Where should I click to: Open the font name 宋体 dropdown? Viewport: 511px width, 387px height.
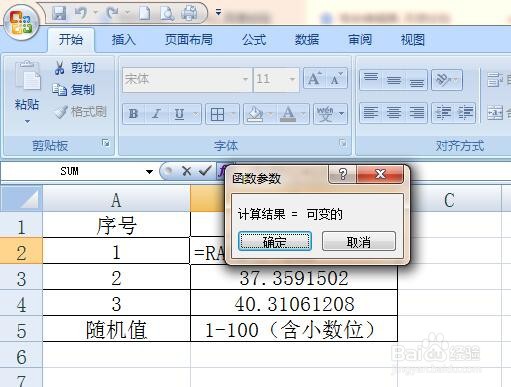pos(246,79)
